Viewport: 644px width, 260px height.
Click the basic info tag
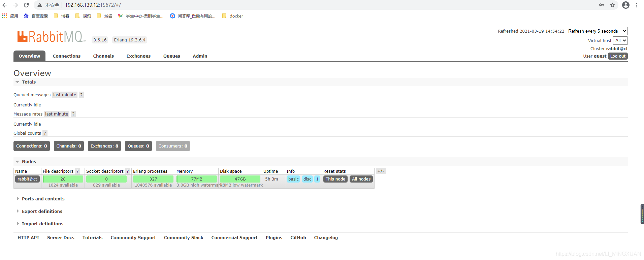(x=293, y=179)
